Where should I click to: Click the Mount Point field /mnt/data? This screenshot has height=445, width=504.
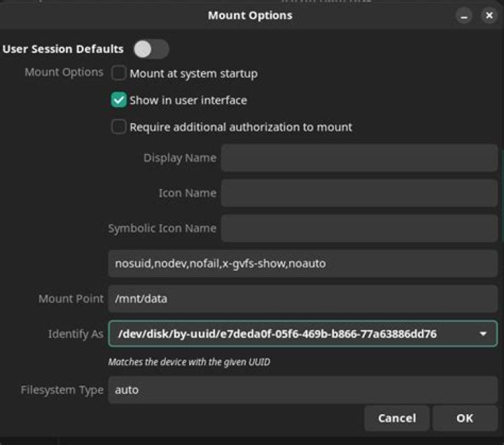(x=303, y=299)
